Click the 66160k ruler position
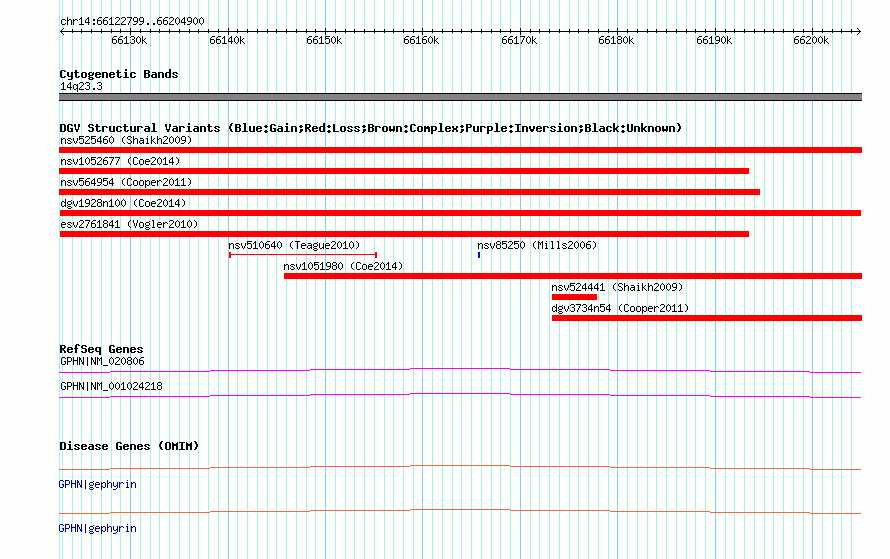This screenshot has height=559, width=890. (x=421, y=40)
